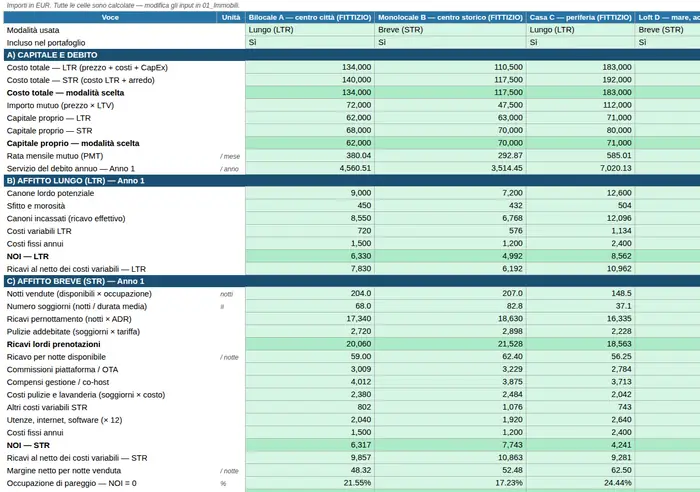The width and height of the screenshot is (700, 492).
Task: Click 'Costi variabili LTR' label
Action: point(39,231)
